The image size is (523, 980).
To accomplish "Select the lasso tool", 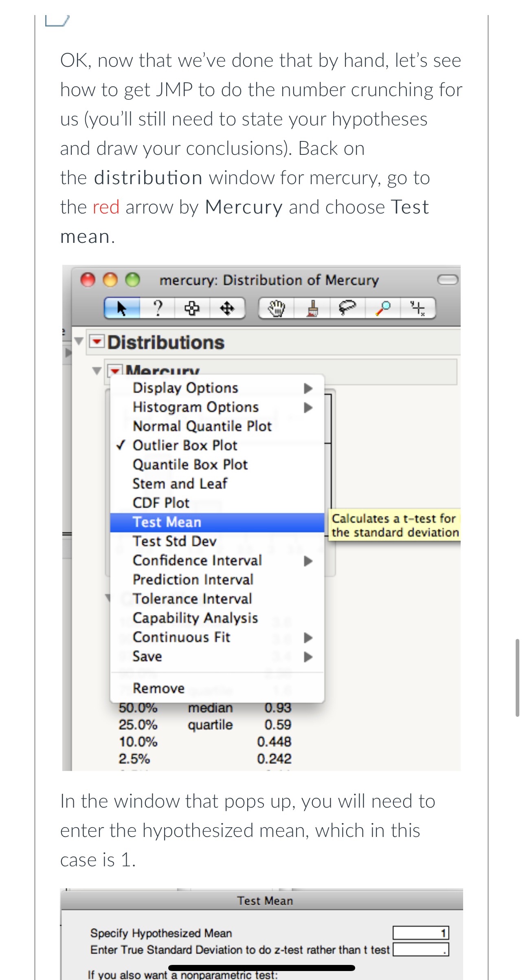I will [x=347, y=308].
